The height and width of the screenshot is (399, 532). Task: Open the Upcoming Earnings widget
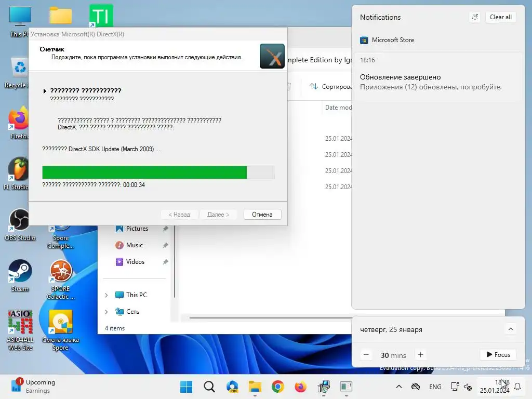point(33,387)
